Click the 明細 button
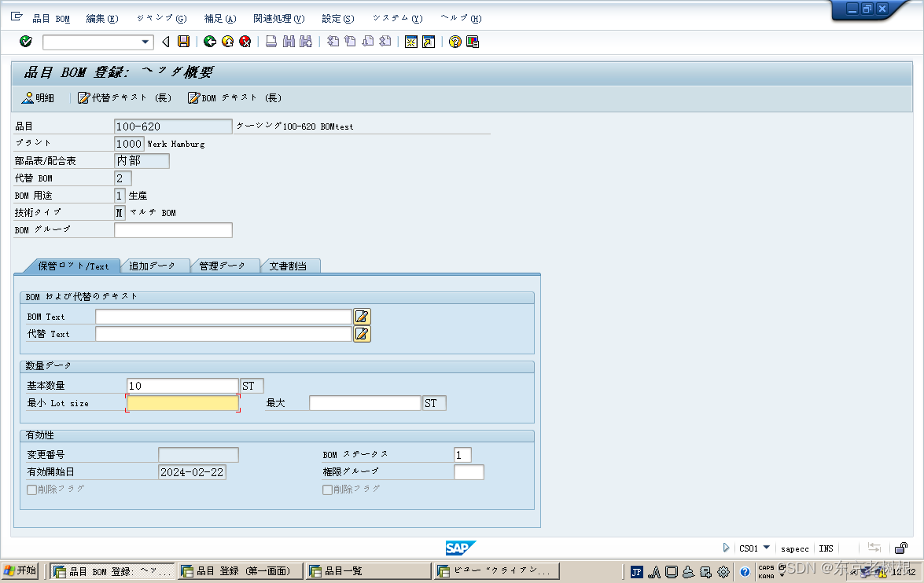This screenshot has width=924, height=583. pyautogui.click(x=38, y=98)
